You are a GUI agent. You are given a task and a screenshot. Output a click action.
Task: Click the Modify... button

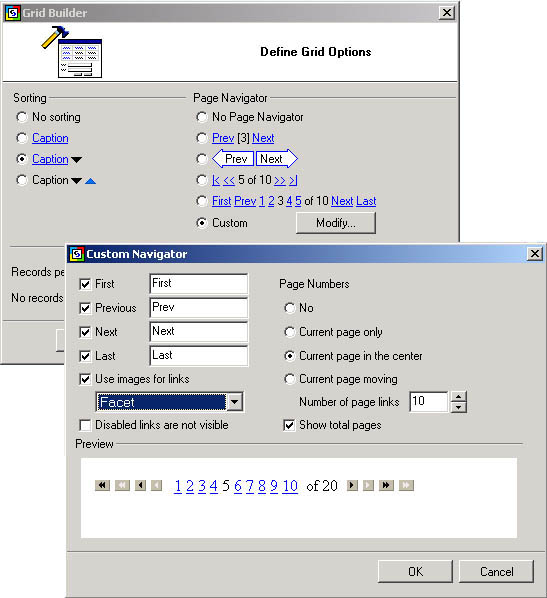[336, 223]
